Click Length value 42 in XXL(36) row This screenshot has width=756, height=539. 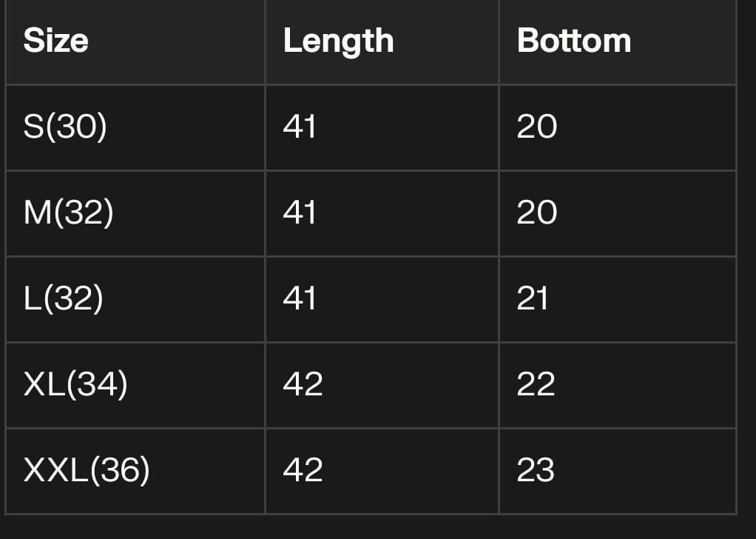303,470
